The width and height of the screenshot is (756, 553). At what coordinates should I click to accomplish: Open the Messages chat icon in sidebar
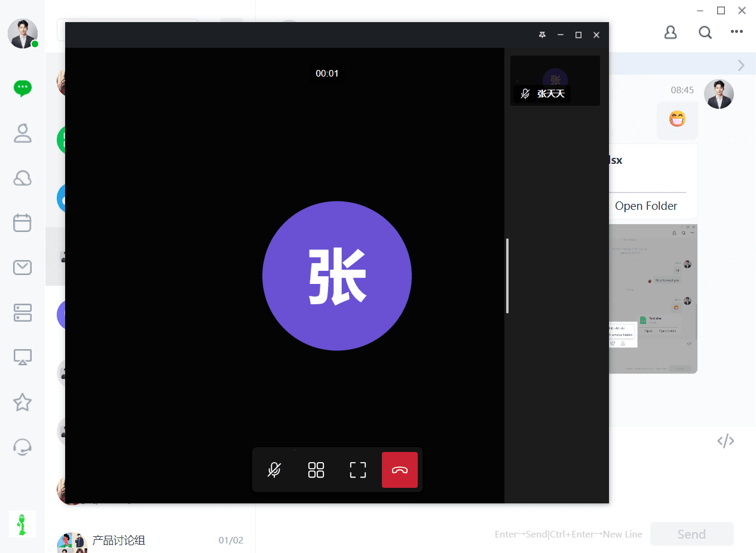pos(23,88)
